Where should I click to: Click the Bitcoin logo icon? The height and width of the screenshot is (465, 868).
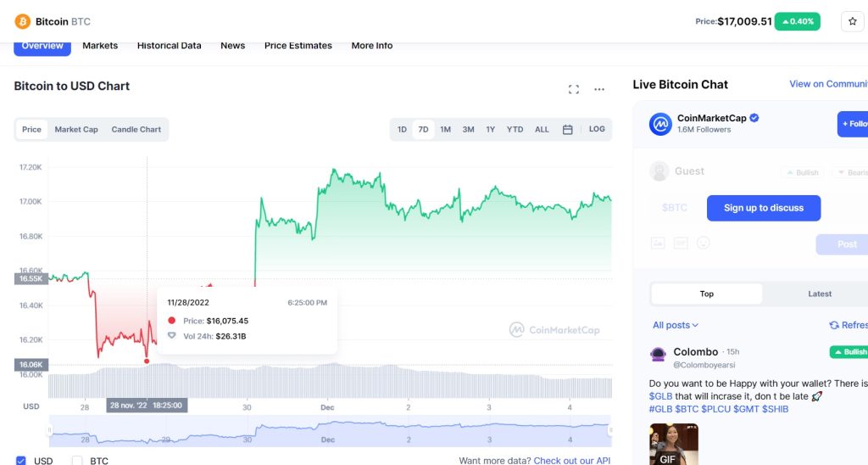[23, 21]
